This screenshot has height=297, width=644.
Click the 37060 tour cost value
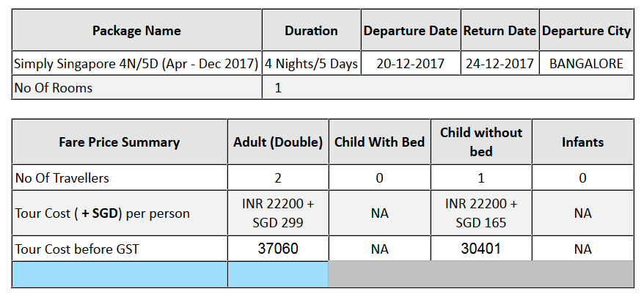pos(278,249)
